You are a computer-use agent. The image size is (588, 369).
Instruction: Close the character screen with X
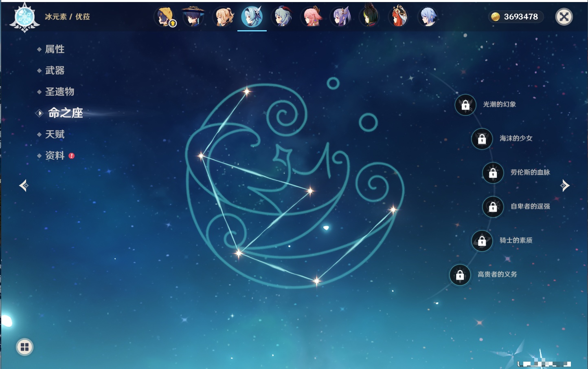pos(564,17)
